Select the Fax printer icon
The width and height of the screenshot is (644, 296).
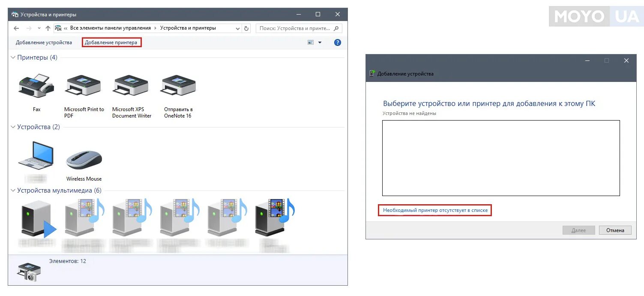(36, 85)
